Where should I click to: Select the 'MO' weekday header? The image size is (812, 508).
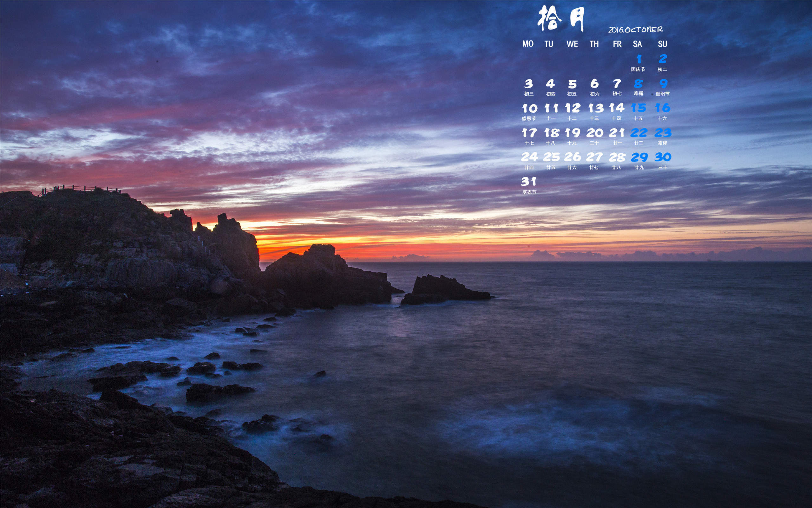pos(528,44)
